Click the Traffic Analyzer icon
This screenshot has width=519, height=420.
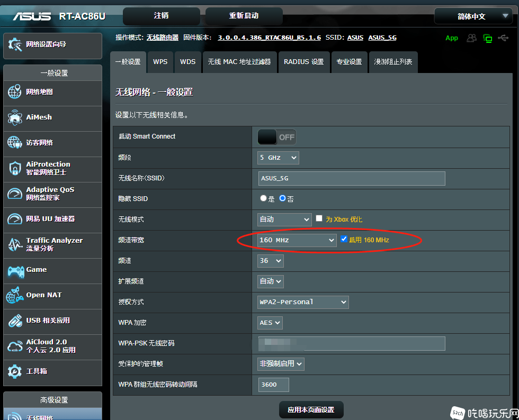click(x=15, y=244)
